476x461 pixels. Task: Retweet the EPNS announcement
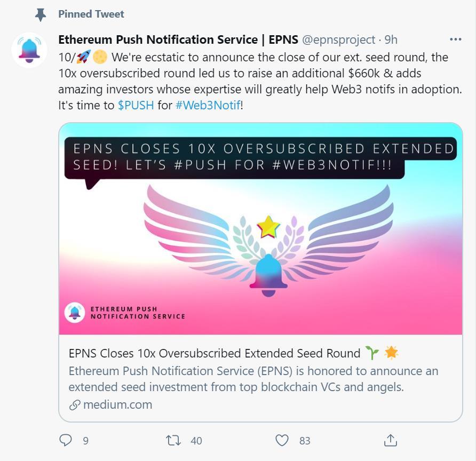coord(172,441)
